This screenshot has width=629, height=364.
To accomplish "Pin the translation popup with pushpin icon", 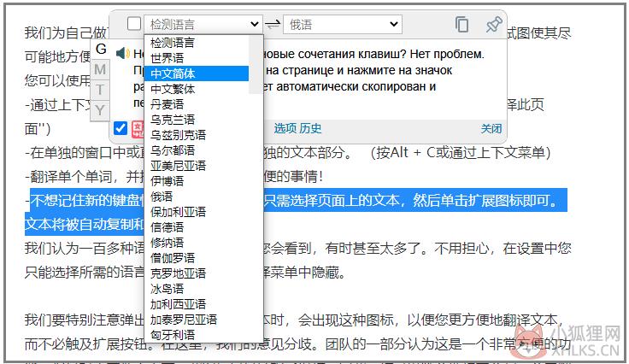I will (x=494, y=25).
